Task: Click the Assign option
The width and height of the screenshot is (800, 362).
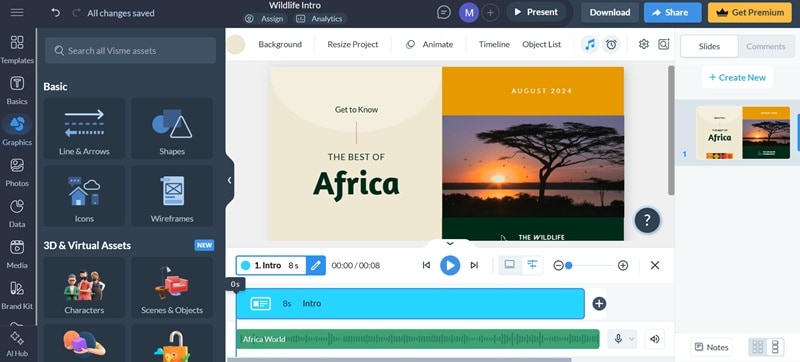Action: 265,19
